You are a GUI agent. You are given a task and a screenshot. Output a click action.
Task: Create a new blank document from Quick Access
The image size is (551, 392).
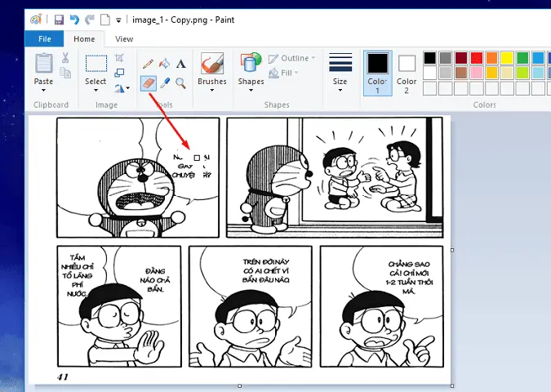point(104,20)
